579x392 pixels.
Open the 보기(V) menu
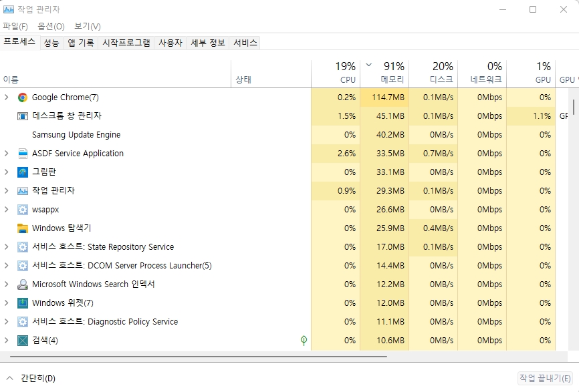pos(87,26)
